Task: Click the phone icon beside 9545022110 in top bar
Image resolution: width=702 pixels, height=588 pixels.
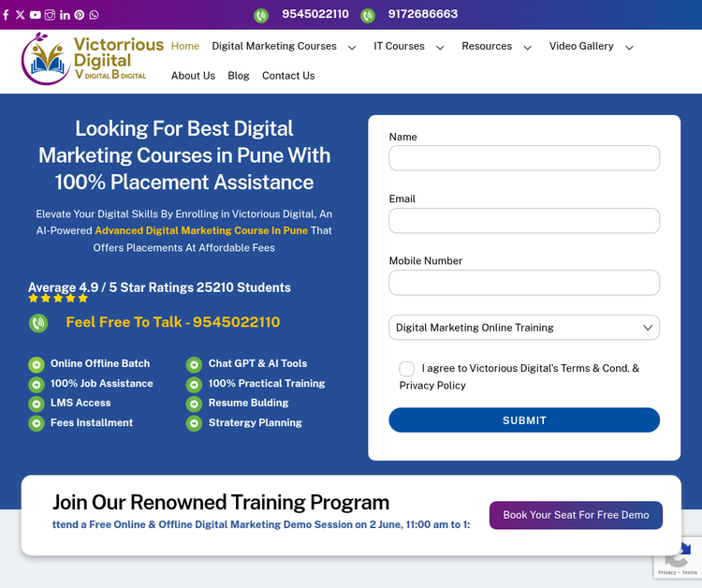Action: [x=261, y=16]
